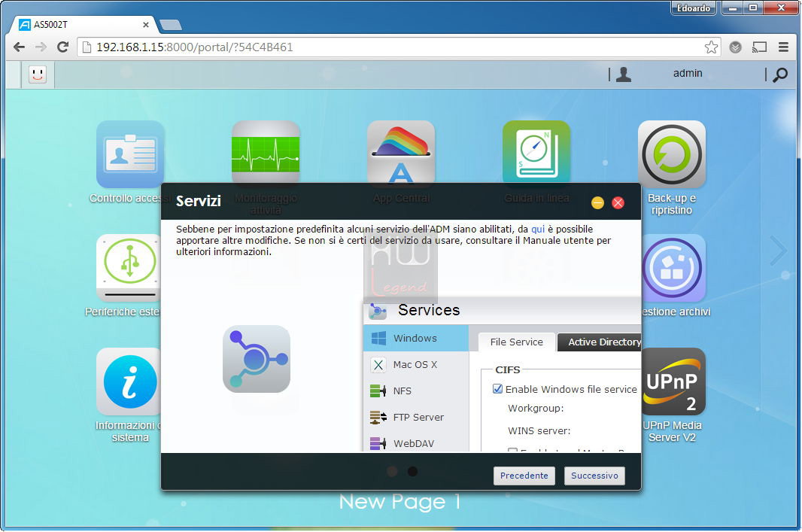
Task: Select the AS5002T browser tab
Action: tap(84, 25)
